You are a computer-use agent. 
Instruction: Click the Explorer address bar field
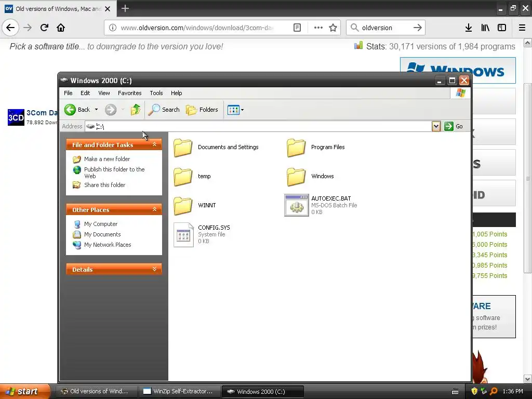(x=258, y=126)
